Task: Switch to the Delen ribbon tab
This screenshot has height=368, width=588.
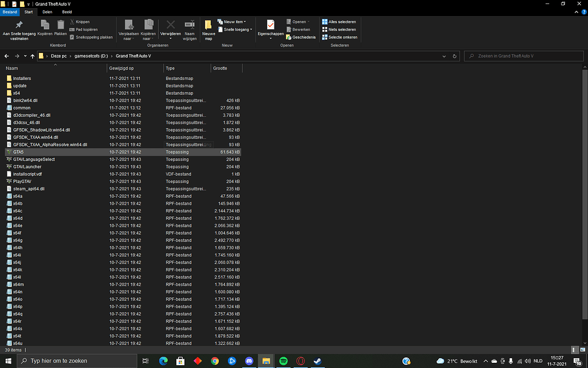Action: coord(47,12)
